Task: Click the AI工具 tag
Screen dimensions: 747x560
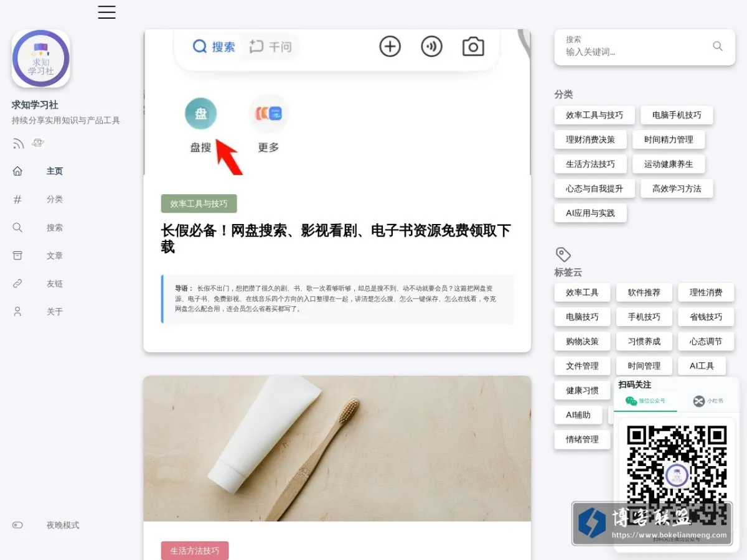Action: [x=702, y=366]
